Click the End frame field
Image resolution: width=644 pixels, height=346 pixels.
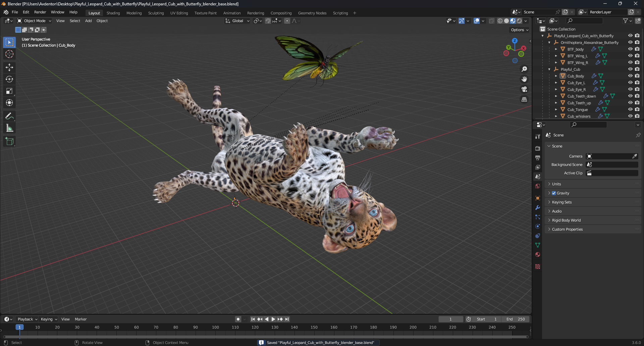pyautogui.click(x=516, y=319)
